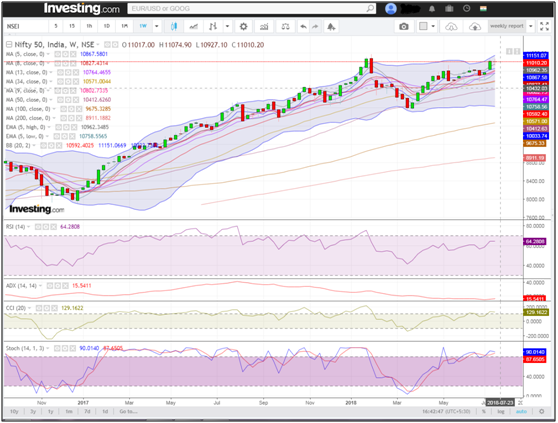
Task: Open the financials area chart icon
Action: [x=264, y=26]
